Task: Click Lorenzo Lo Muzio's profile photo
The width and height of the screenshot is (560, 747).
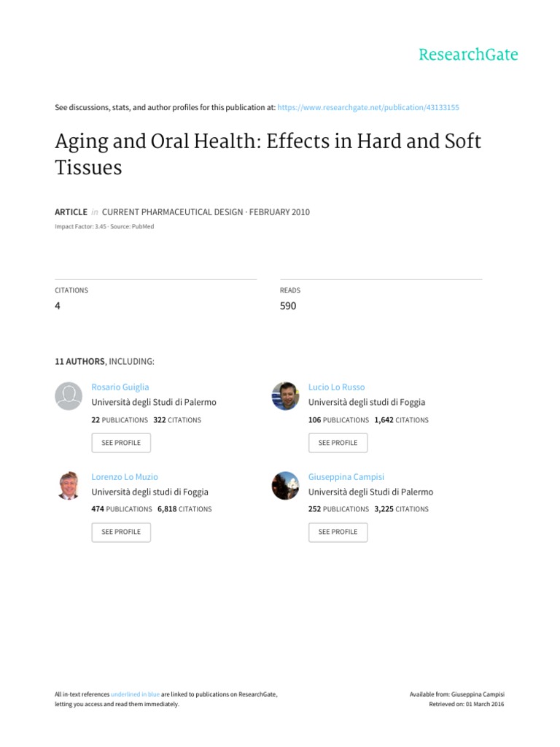Action: [x=69, y=485]
